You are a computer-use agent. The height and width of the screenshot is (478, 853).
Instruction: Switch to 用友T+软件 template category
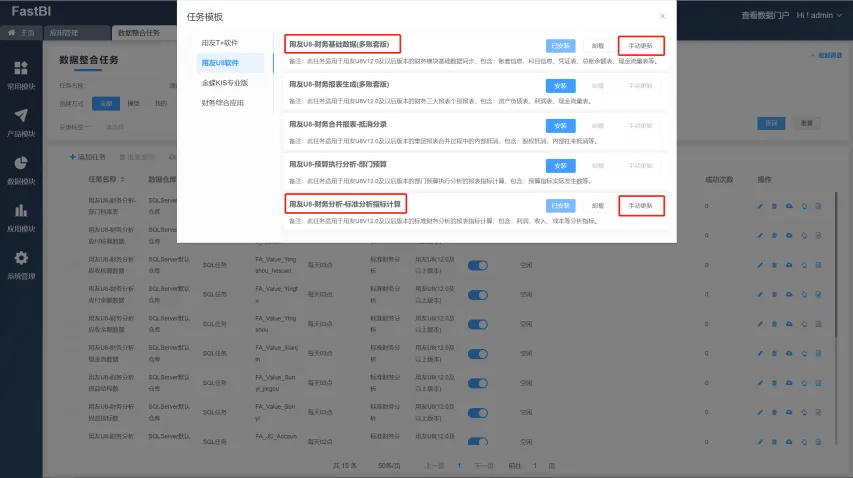220,43
